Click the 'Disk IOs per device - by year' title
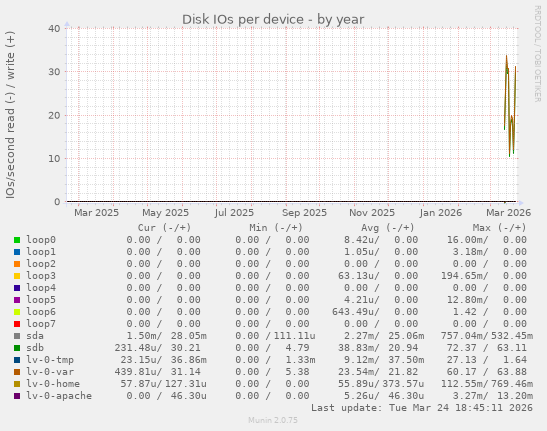547x431 pixels. tap(273, 20)
